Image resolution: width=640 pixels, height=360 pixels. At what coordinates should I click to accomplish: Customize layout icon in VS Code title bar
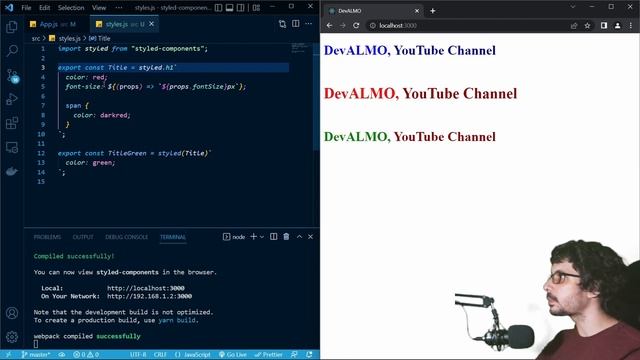256,7
